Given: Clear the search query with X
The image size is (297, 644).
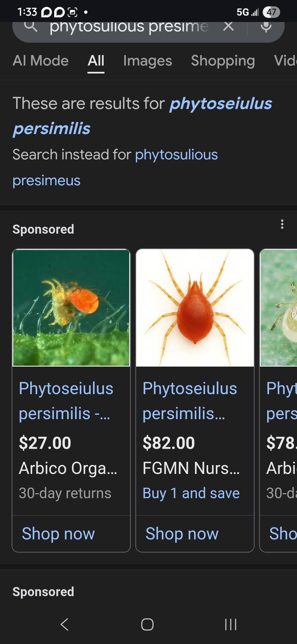Looking at the screenshot, I should (228, 26).
